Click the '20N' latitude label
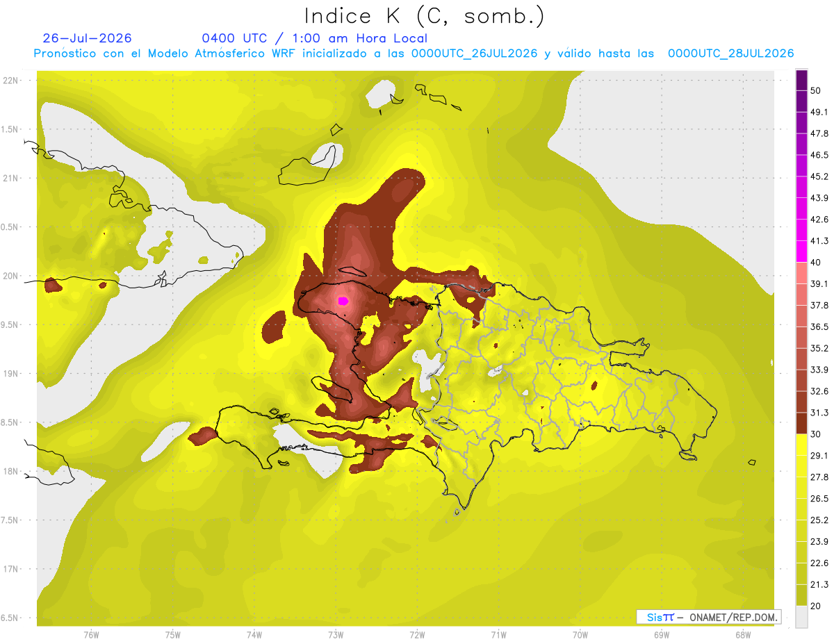 click(10, 276)
